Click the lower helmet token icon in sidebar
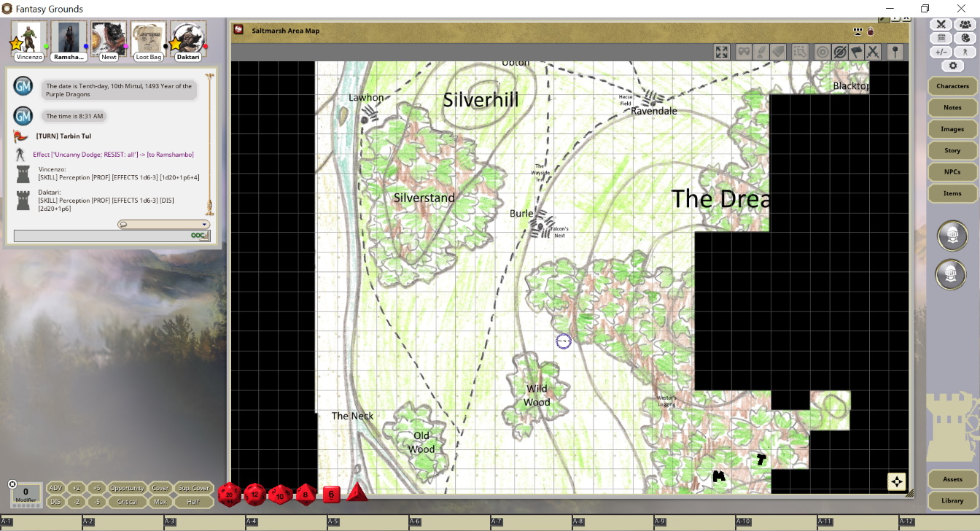Viewport: 980px width, 531px height. [x=952, y=274]
